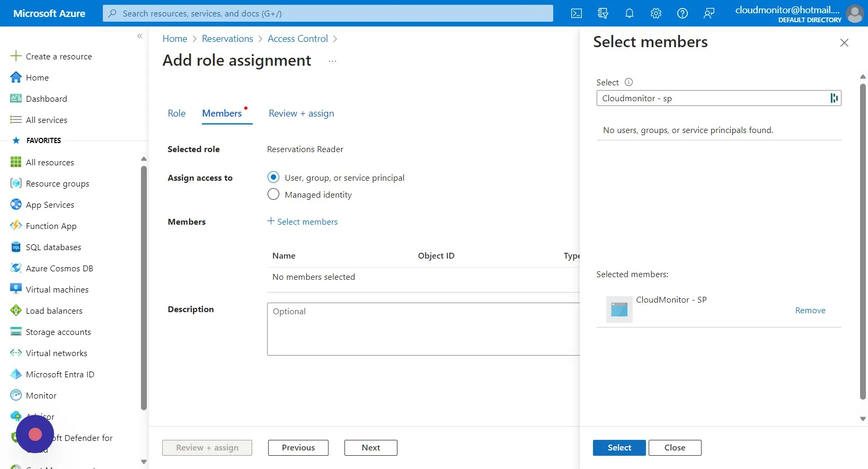The image size is (868, 469).
Task: Focus the Azure search resources box
Action: click(328, 13)
